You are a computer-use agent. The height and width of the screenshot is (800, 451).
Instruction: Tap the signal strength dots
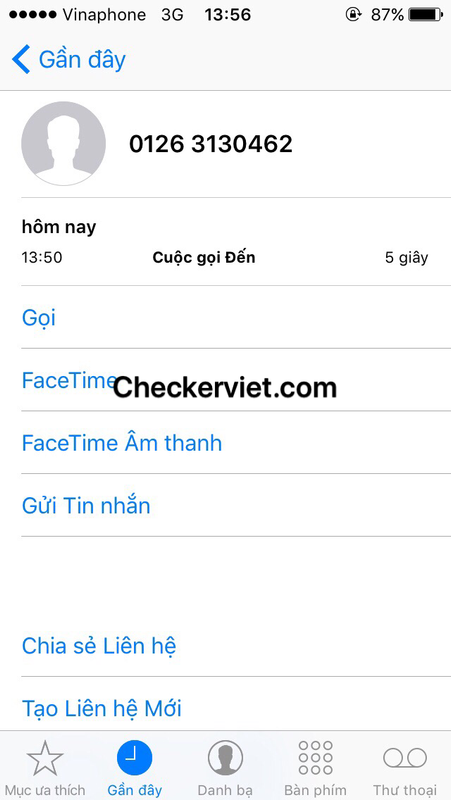point(34,15)
